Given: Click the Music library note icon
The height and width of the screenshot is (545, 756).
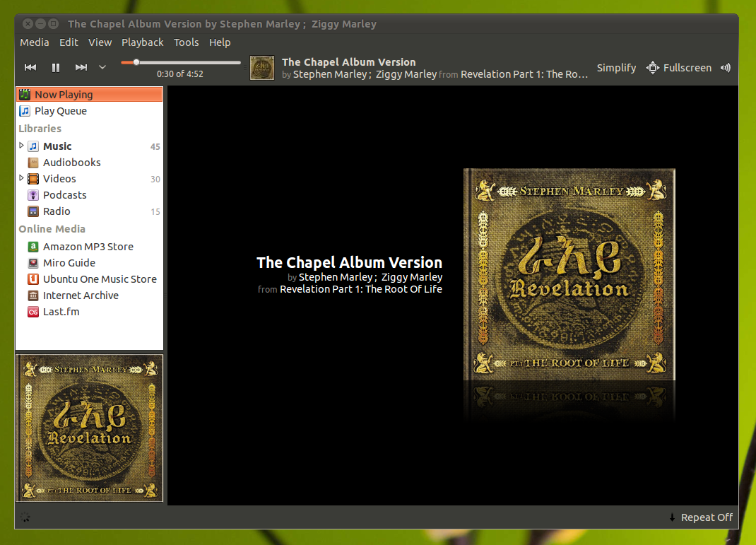Looking at the screenshot, I should pyautogui.click(x=33, y=146).
